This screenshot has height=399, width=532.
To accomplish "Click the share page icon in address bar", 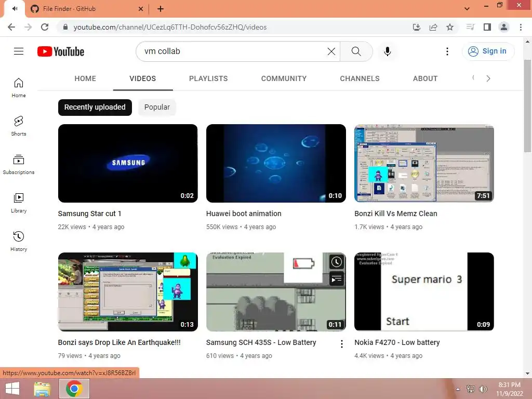I will (433, 27).
